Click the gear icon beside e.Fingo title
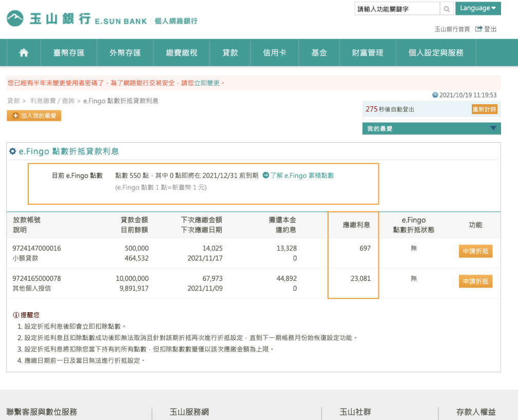The width and height of the screenshot is (518, 420). (12, 151)
